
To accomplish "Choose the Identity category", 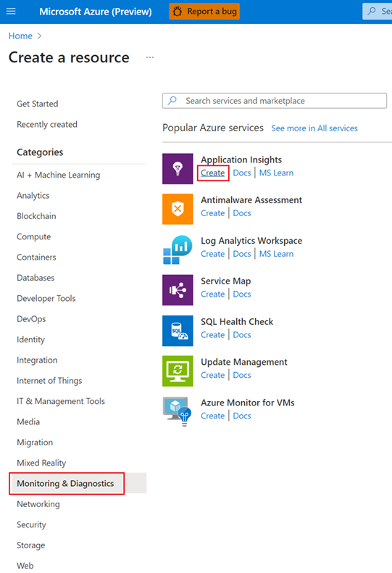I will [30, 339].
